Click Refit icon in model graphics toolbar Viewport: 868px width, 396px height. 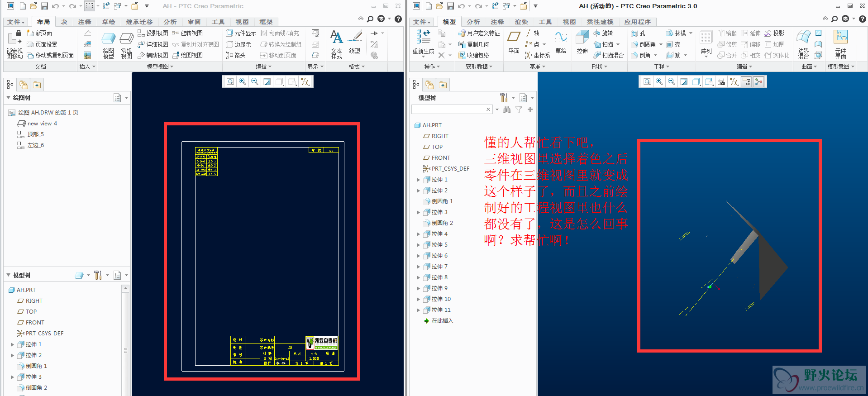coord(647,81)
